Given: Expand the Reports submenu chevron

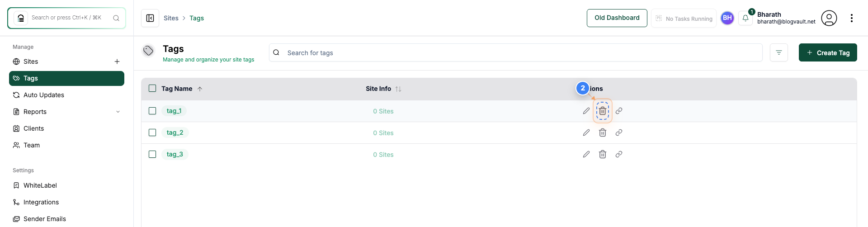Looking at the screenshot, I should (x=118, y=112).
